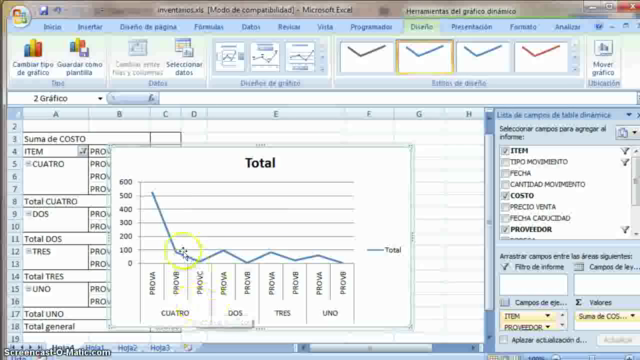Apply the first chart layout thumbnail
This screenshot has height=360, width=640.
(230, 57)
